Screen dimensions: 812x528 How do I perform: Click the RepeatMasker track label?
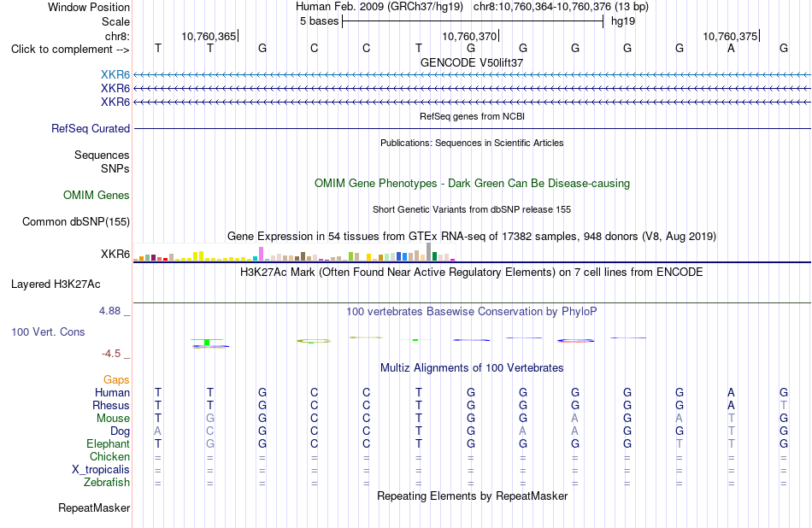coord(94,507)
